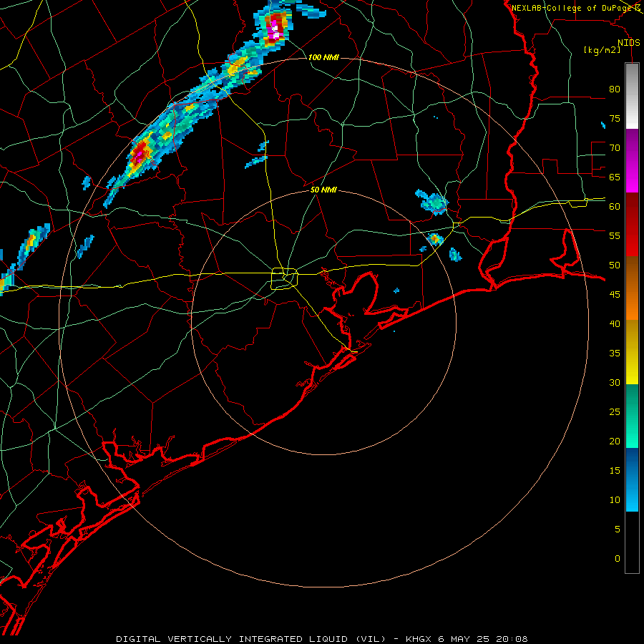Click the "45" value on the color scale
This screenshot has width=644, height=644.
pyautogui.click(x=615, y=295)
